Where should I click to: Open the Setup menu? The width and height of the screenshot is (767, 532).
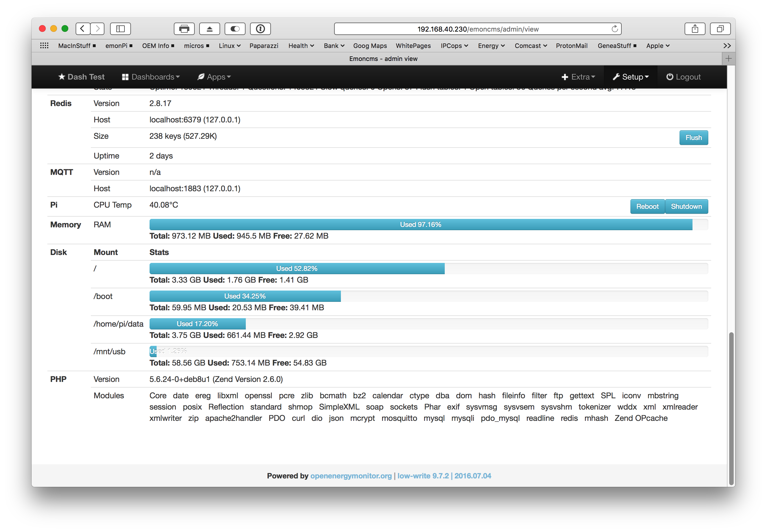tap(631, 77)
